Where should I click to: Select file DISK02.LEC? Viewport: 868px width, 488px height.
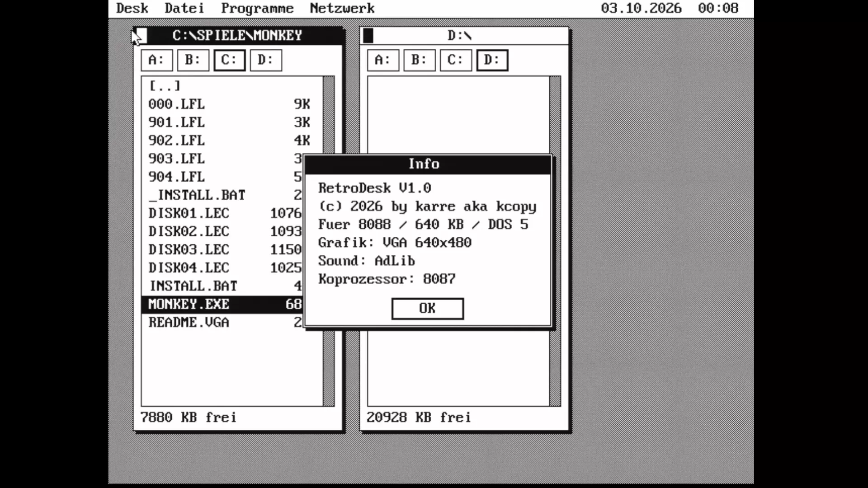pos(222,231)
